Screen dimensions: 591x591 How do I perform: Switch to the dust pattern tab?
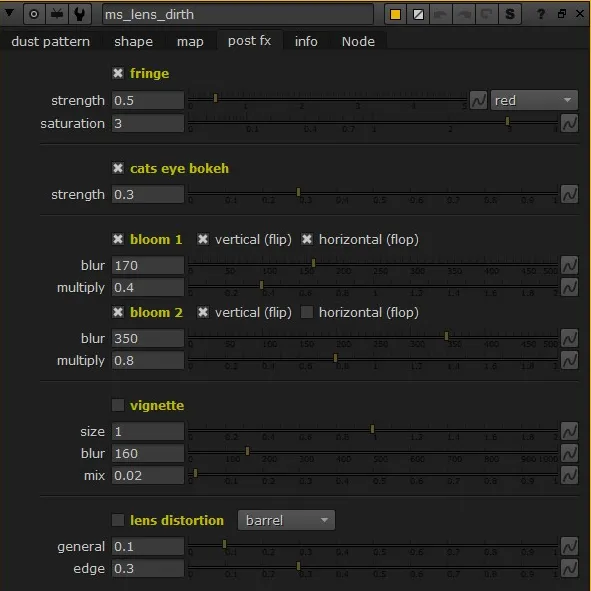coord(51,41)
